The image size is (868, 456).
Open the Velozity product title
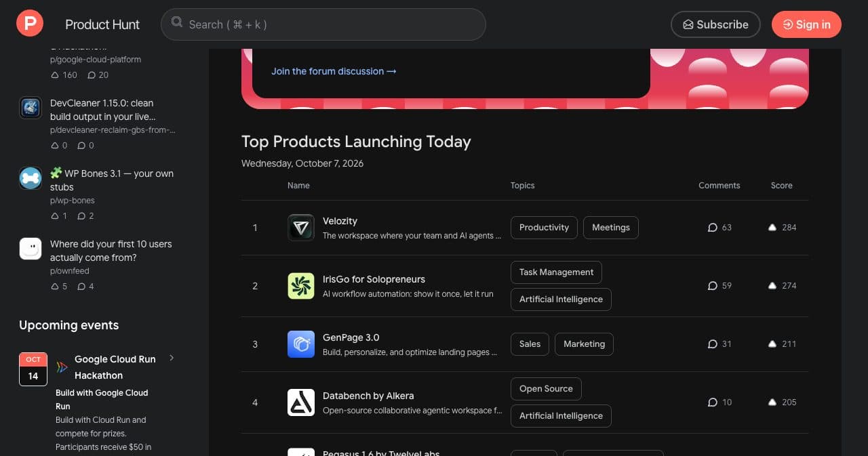[340, 221]
